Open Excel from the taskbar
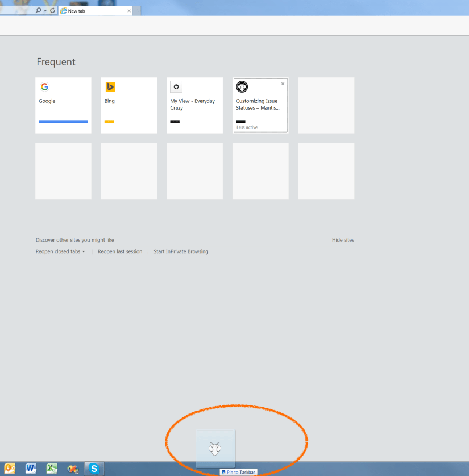Image resolution: width=469 pixels, height=476 pixels. click(x=52, y=469)
